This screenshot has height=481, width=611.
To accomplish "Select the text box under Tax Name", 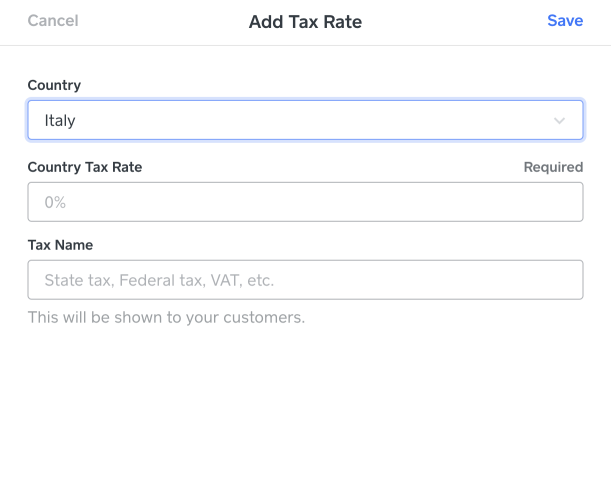I will tap(305, 280).
